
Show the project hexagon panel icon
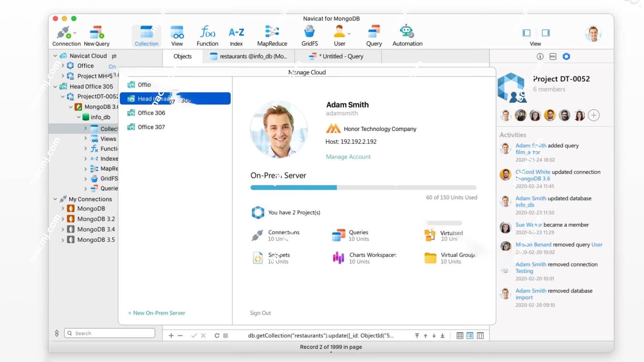[566, 56]
